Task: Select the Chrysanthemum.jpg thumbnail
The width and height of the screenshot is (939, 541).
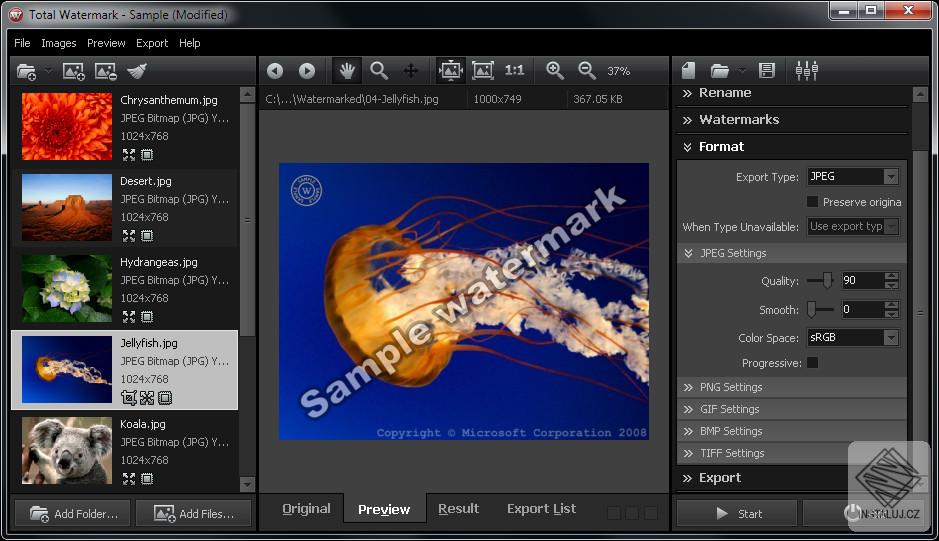Action: pos(67,126)
